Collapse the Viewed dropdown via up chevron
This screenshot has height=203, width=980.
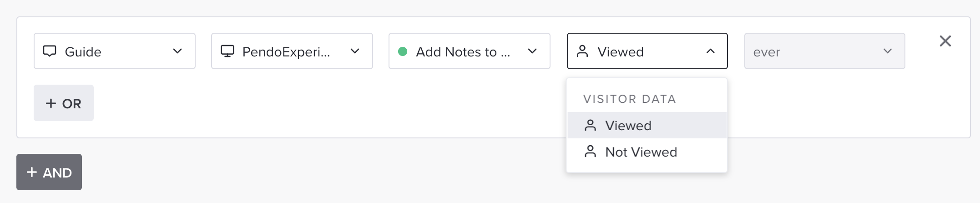pyautogui.click(x=711, y=51)
